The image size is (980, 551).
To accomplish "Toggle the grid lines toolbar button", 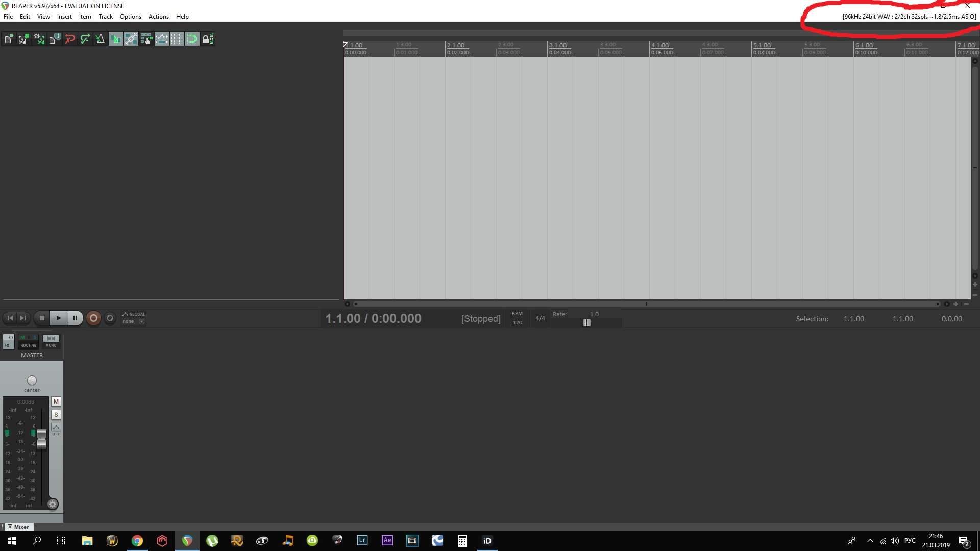I will pyautogui.click(x=177, y=39).
